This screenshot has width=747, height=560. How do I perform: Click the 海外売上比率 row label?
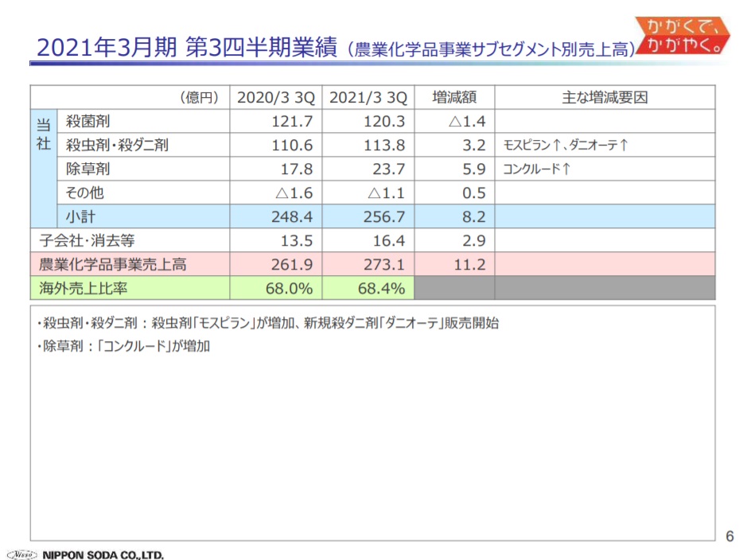[84, 288]
